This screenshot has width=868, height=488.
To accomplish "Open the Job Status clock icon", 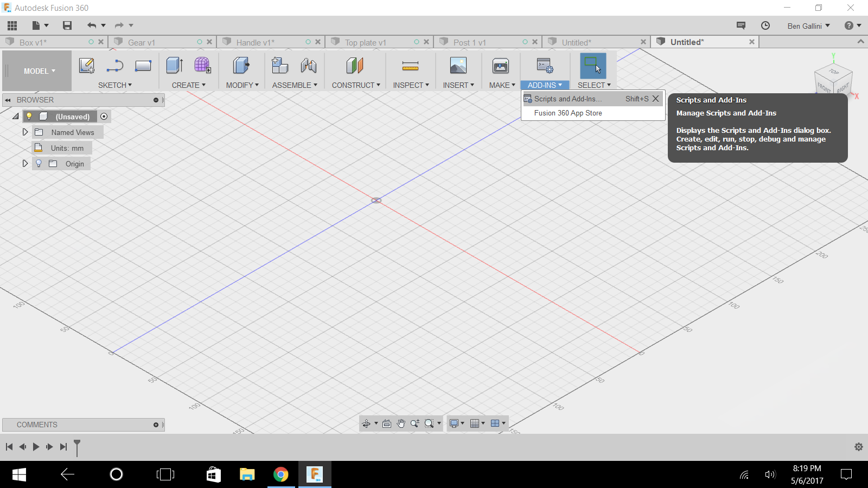I will 765,25.
